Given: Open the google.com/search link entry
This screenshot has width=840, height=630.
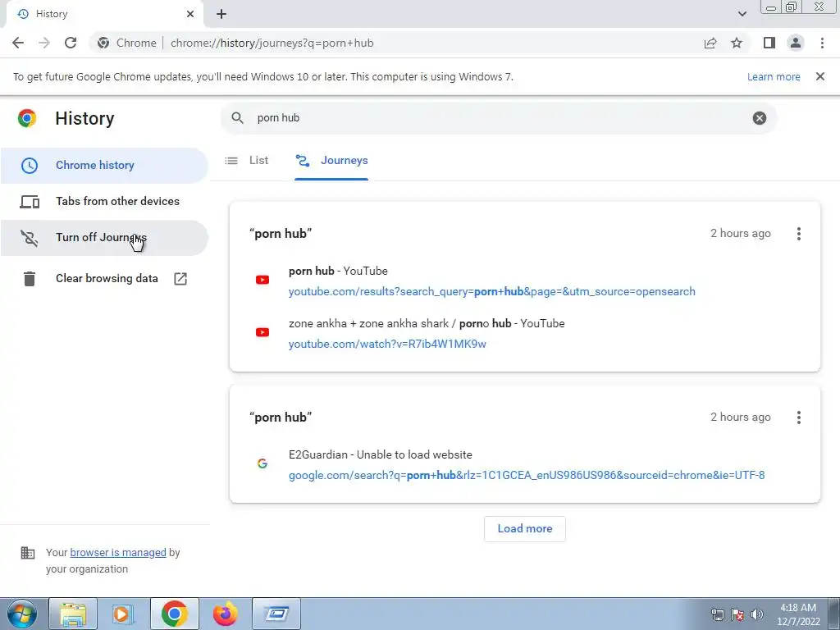Looking at the screenshot, I should pos(527,475).
